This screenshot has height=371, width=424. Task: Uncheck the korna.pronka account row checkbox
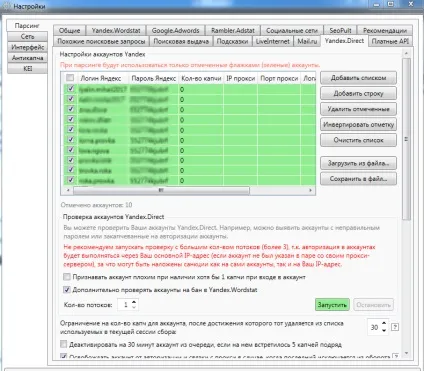click(71, 140)
